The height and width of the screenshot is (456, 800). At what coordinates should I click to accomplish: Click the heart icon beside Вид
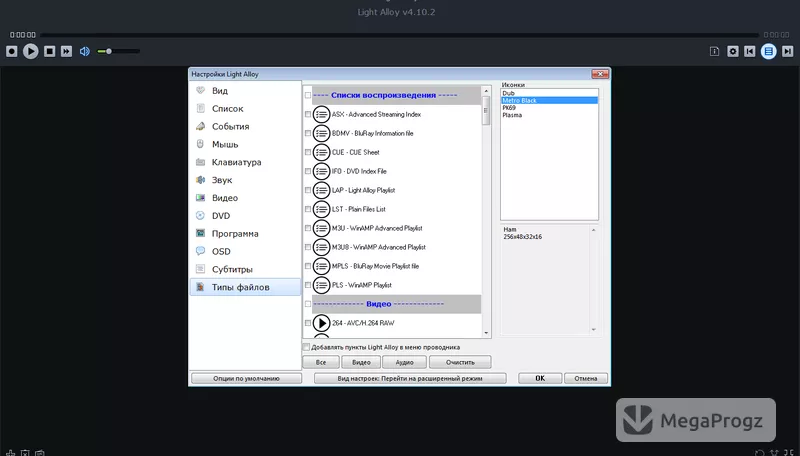tap(201, 90)
